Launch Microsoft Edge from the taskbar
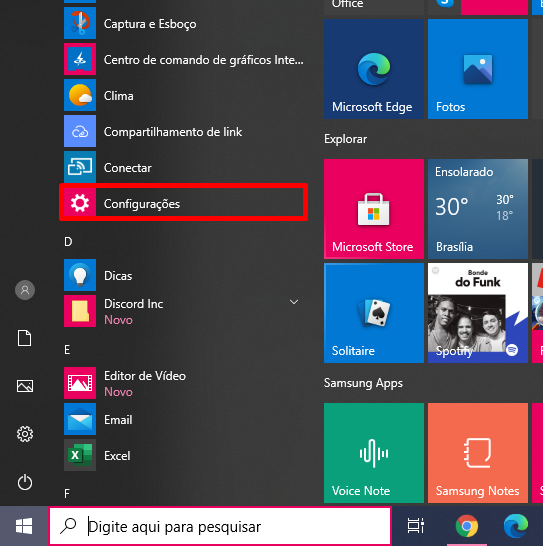 pos(516,526)
